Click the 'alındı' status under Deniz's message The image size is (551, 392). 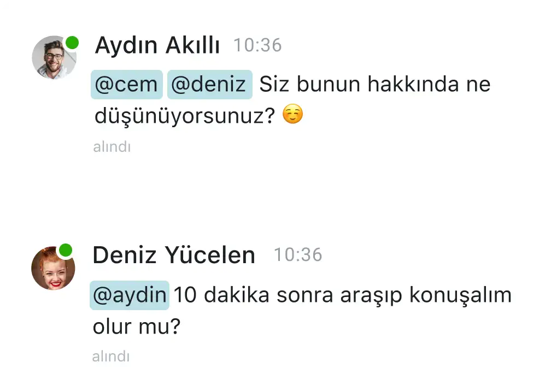[x=111, y=356]
